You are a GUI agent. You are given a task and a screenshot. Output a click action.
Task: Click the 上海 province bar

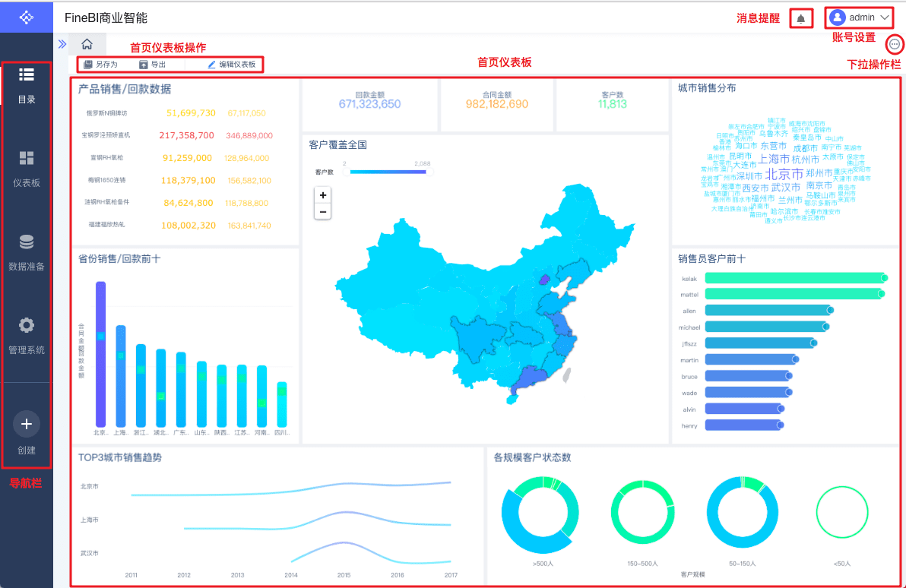click(x=121, y=376)
